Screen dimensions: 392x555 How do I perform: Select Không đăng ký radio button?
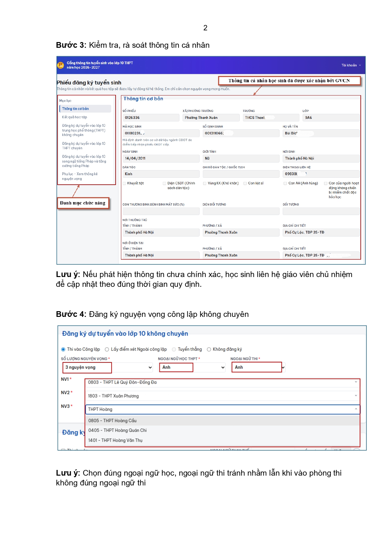coord(209,349)
